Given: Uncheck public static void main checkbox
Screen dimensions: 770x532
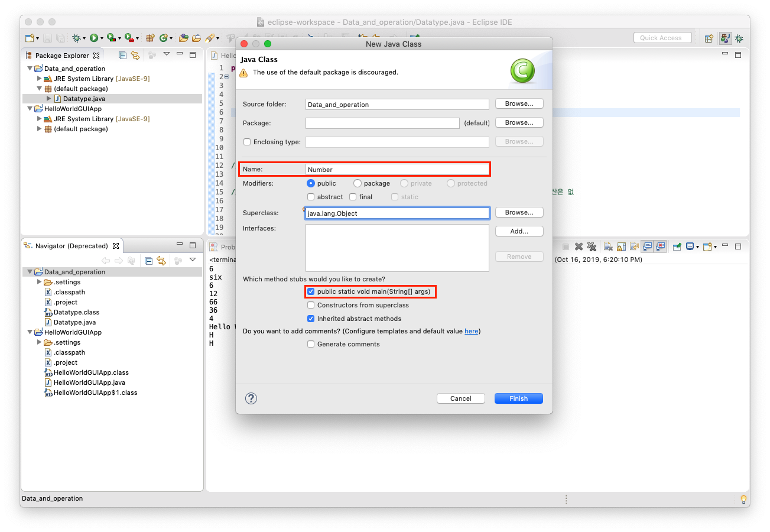Looking at the screenshot, I should pos(311,291).
